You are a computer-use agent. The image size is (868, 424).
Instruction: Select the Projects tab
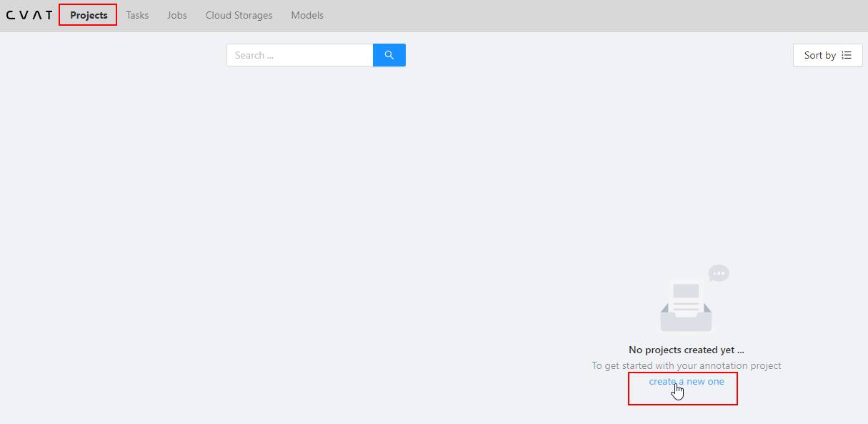point(87,14)
